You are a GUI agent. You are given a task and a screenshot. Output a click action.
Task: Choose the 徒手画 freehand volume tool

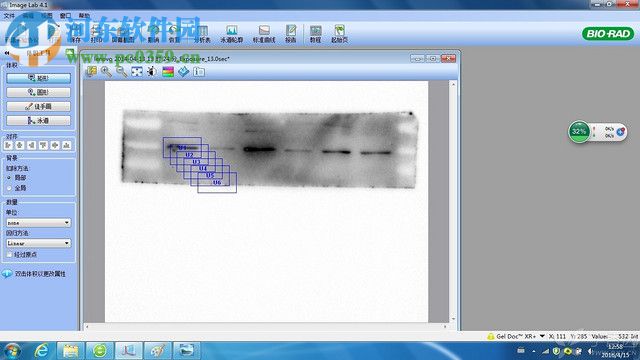coord(38,107)
